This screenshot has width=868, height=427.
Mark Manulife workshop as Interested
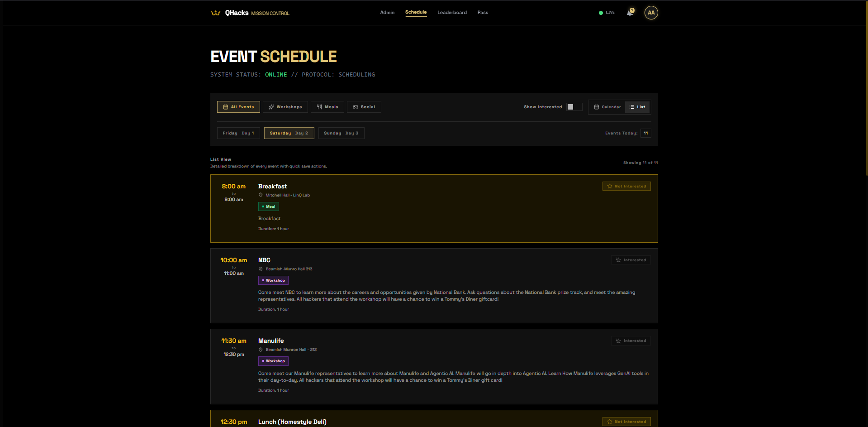click(631, 341)
